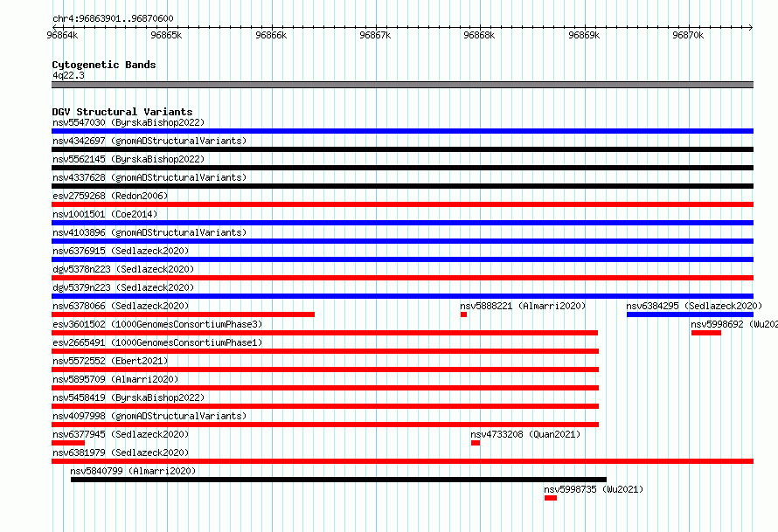Click the blue bar under dgv5379n223
This screenshot has height=532, width=778.
402,296
